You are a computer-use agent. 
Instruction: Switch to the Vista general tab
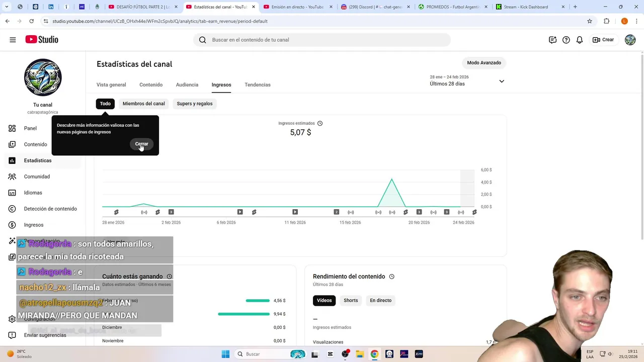tap(111, 85)
